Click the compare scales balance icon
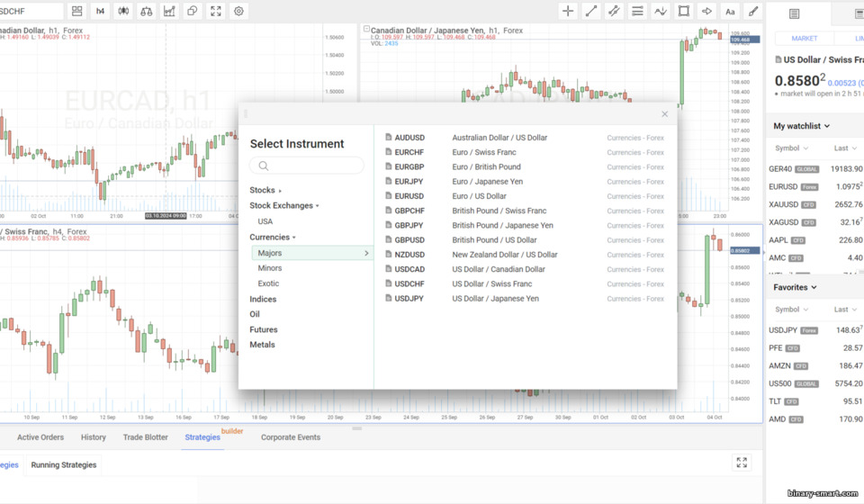864x504 pixels. tap(147, 11)
